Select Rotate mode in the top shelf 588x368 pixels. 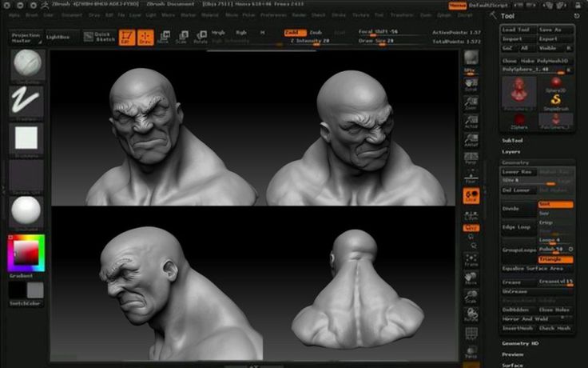tap(201, 38)
